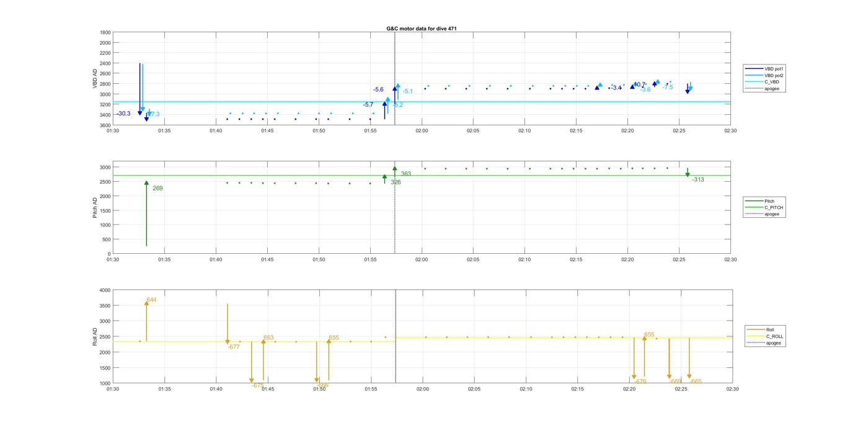Select the '-5.2' VBD data label

point(397,105)
